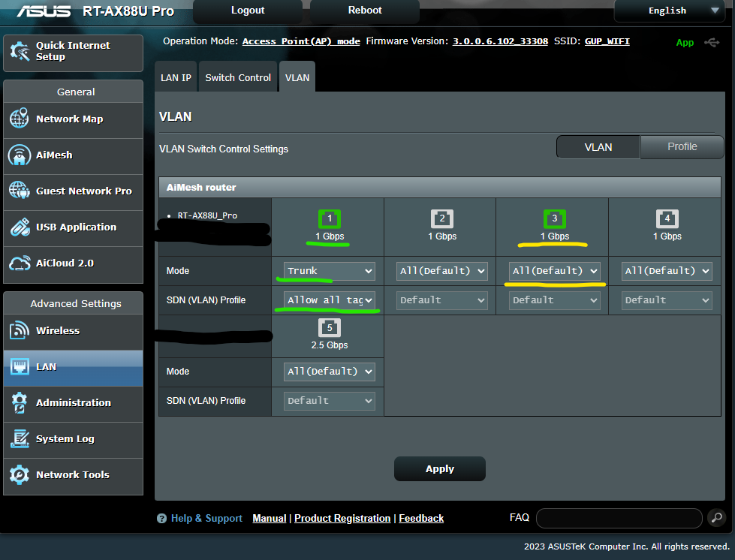
Task: Click the Guest Network Pro icon
Action: click(20, 190)
